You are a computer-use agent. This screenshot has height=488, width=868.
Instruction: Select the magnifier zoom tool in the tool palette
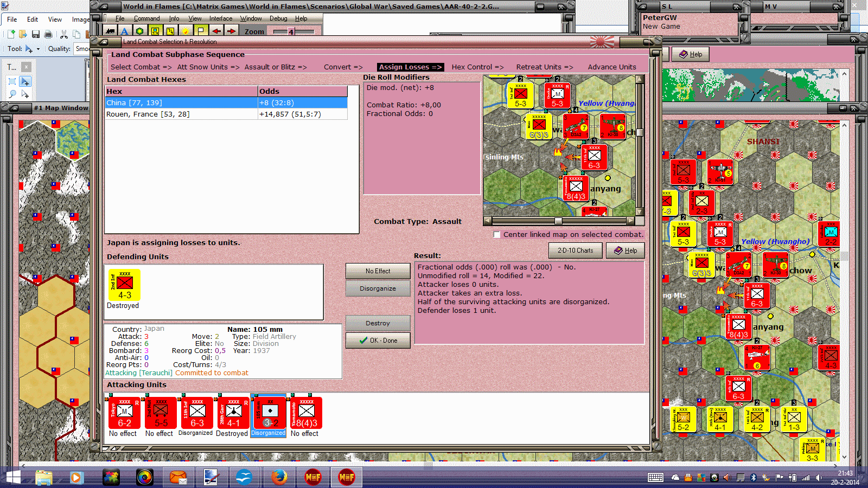pyautogui.click(x=12, y=94)
